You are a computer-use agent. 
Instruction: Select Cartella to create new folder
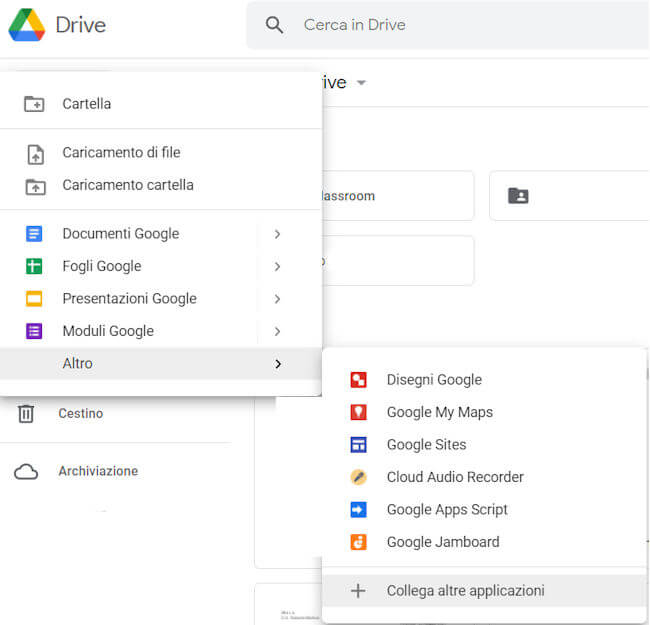87,104
